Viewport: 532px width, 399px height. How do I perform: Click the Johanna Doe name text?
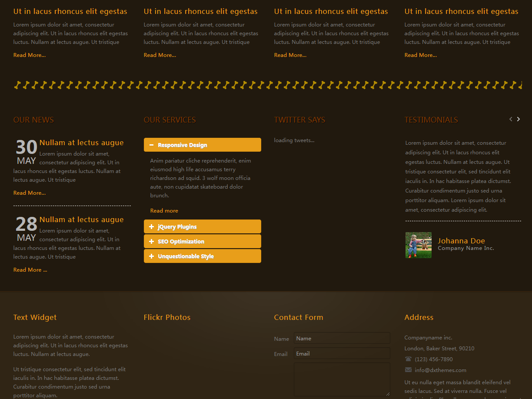tap(461, 241)
